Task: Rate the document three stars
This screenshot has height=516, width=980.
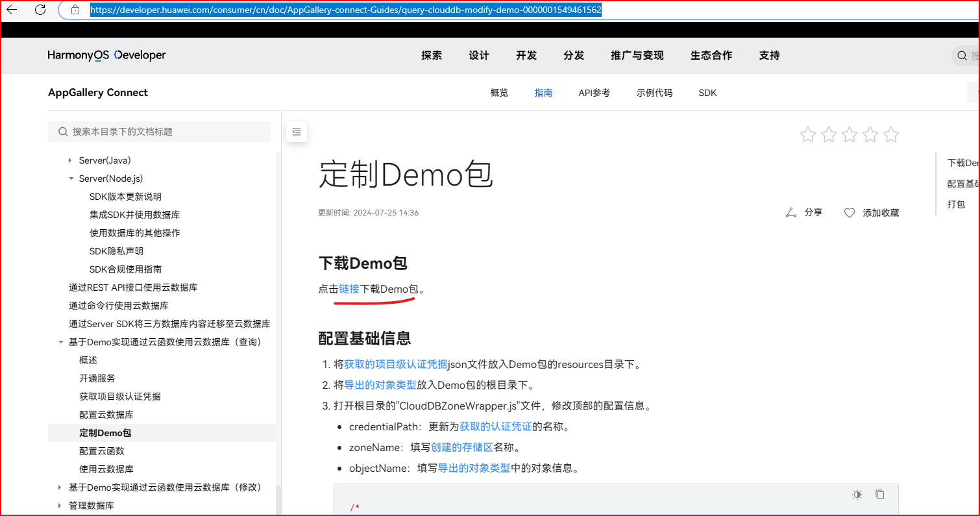Action: point(850,135)
